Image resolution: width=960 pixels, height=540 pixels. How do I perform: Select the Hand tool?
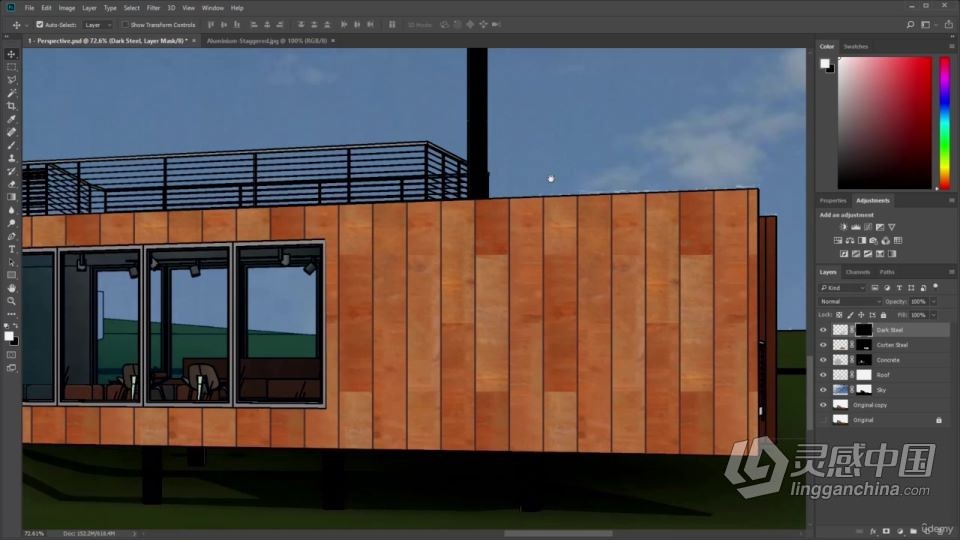[11, 288]
